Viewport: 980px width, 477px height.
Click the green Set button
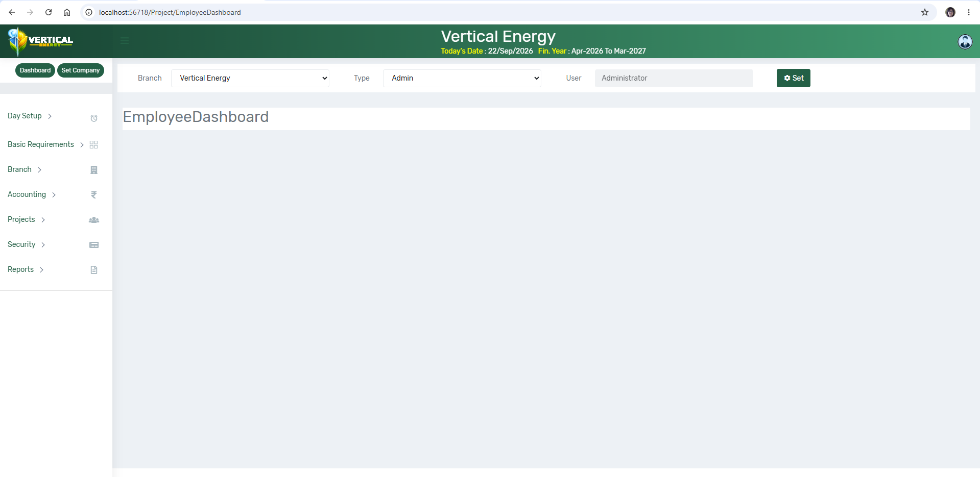point(794,78)
